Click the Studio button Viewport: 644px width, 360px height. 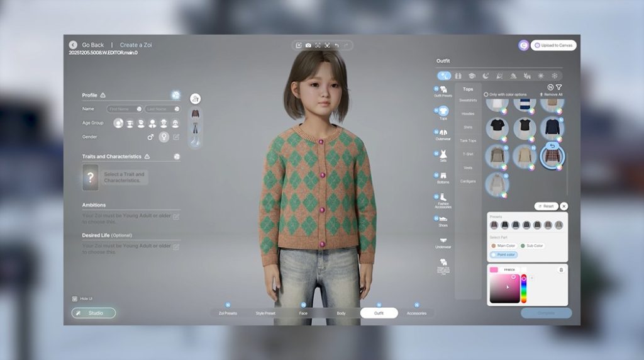94,313
